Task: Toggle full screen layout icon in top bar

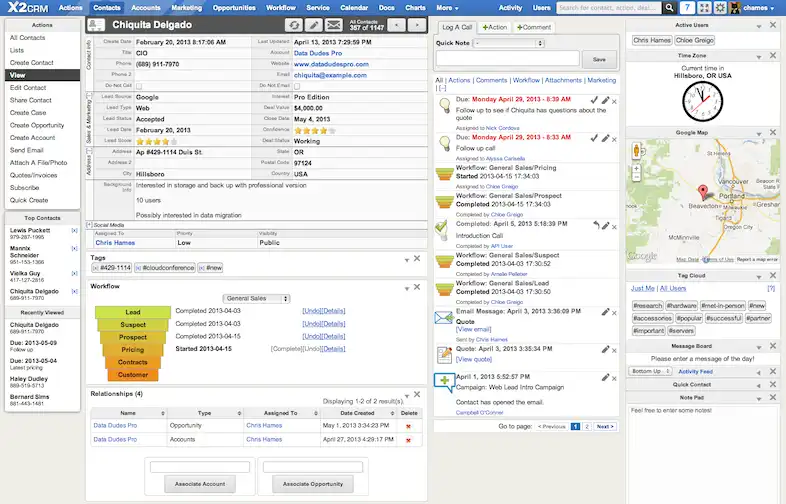Action: [704, 8]
